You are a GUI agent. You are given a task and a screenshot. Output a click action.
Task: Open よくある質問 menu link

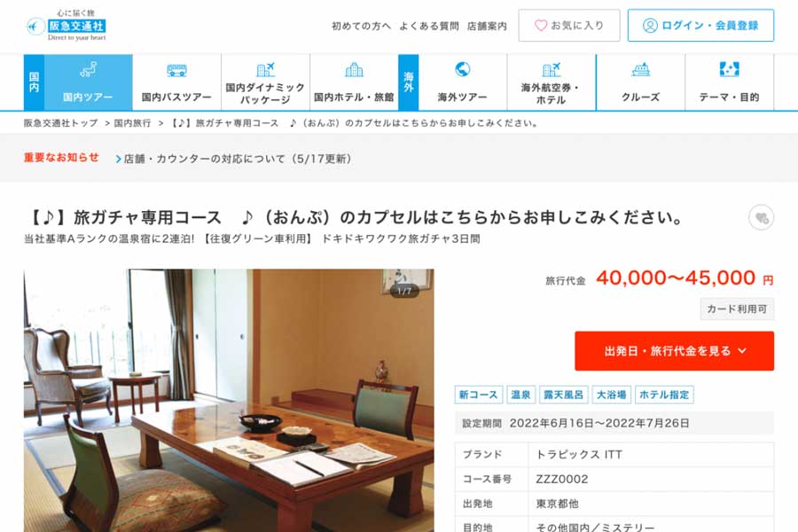coord(428,26)
